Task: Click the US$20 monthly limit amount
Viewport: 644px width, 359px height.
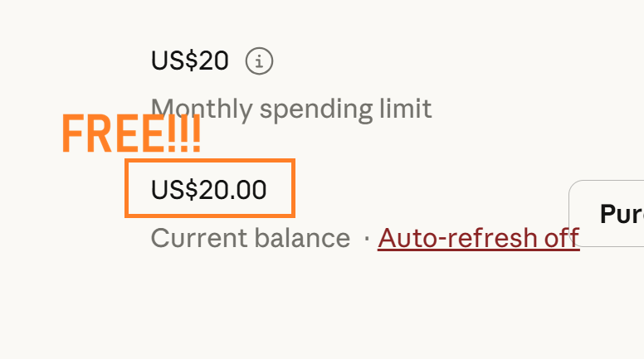Action: [x=190, y=61]
